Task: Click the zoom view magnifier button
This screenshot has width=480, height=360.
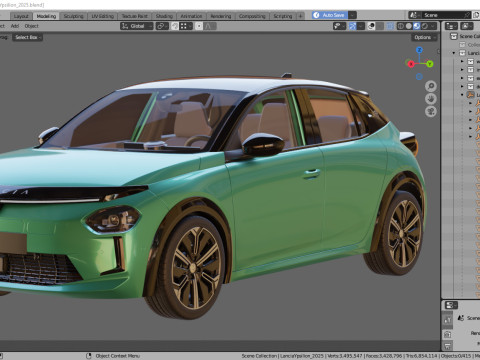Action: (431, 86)
